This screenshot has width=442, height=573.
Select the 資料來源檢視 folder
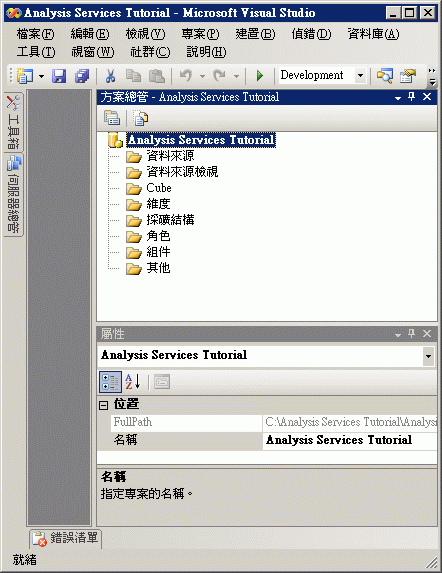(182, 172)
